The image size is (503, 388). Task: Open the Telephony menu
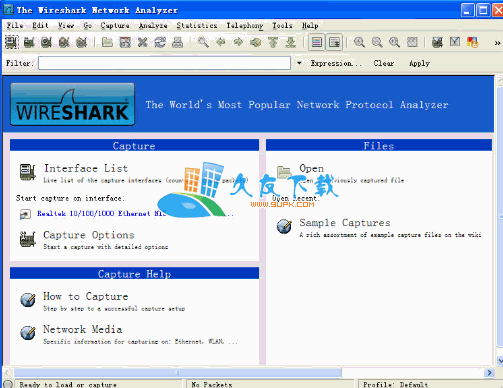pos(245,25)
